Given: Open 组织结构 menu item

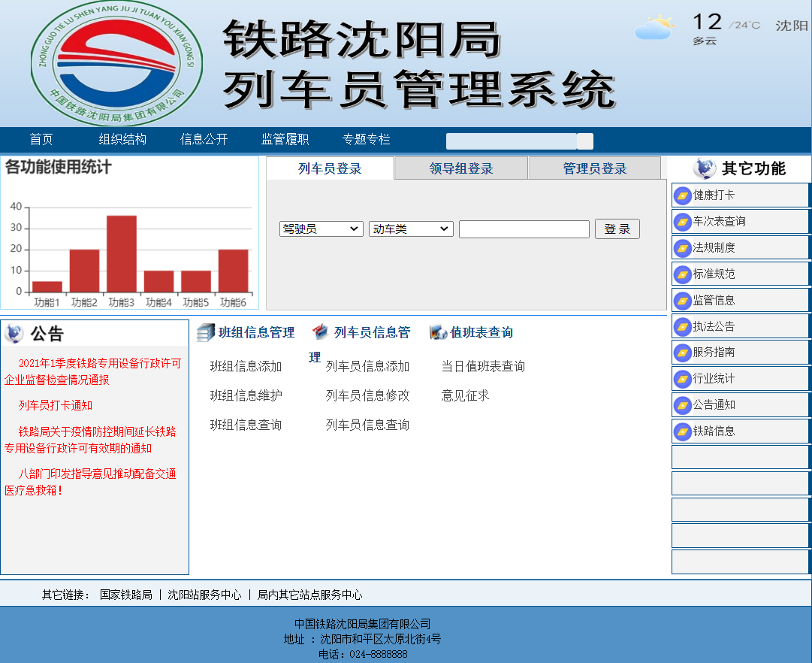Looking at the screenshot, I should (x=122, y=140).
